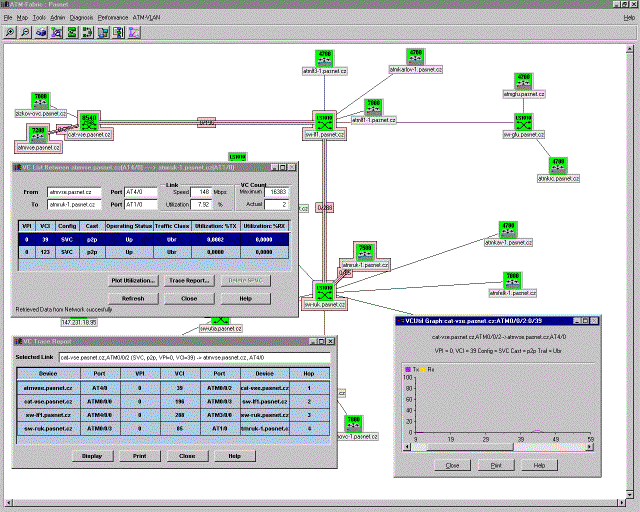Click Display in VC Trace Report

[92, 456]
